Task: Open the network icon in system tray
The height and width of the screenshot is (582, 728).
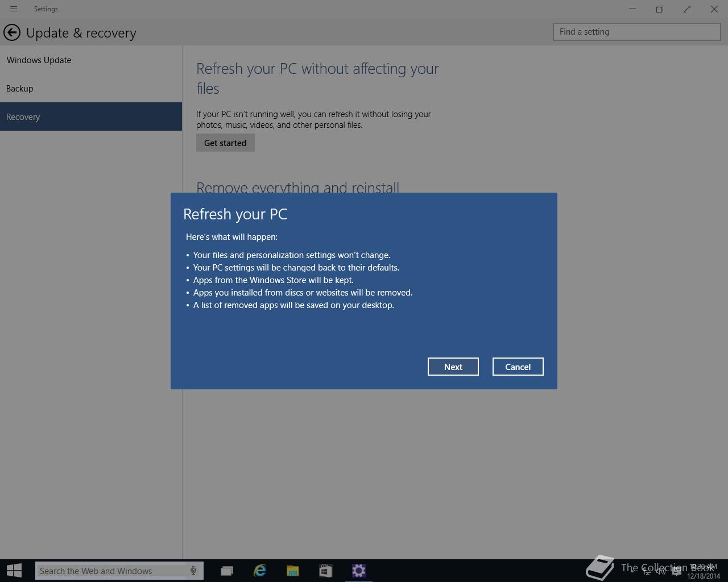Action: pos(647,571)
